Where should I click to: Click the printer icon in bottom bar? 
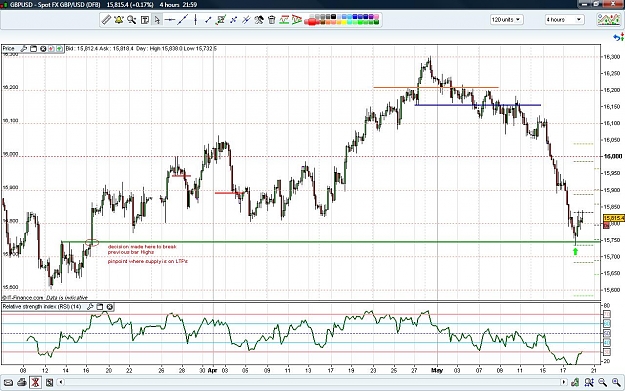pyautogui.click(x=22, y=383)
